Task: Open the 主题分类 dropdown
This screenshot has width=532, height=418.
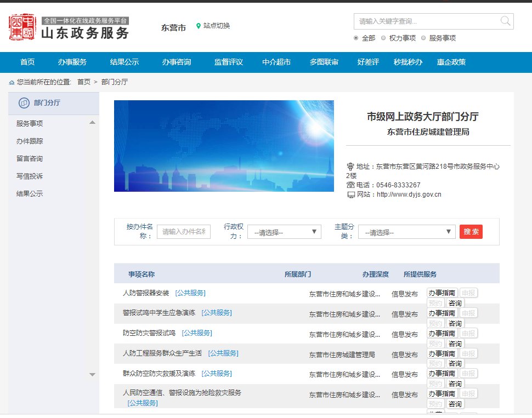Action: coord(406,232)
